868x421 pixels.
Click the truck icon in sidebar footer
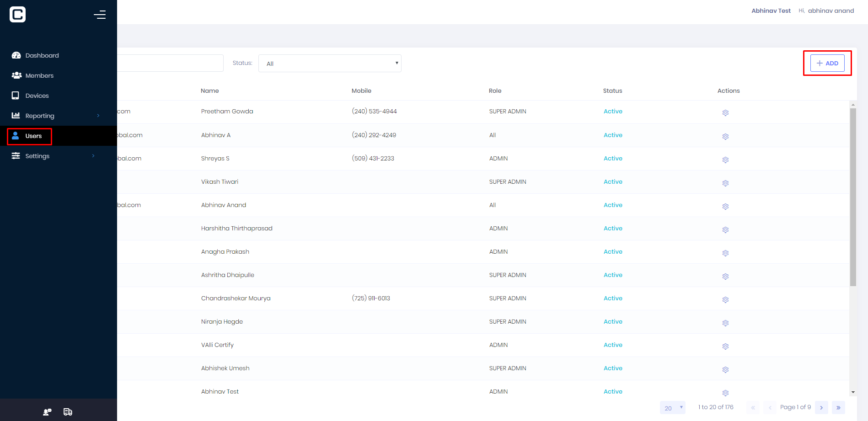coord(68,412)
